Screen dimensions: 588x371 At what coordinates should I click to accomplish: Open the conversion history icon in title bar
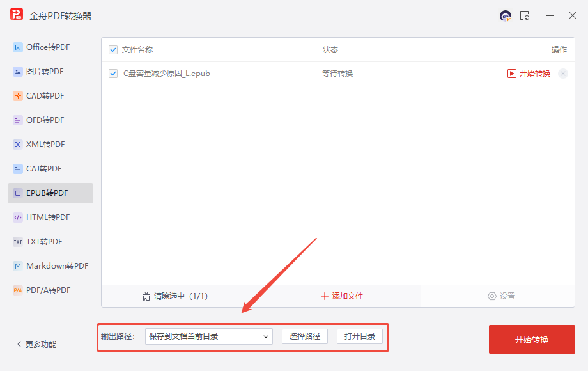pyautogui.click(x=525, y=16)
